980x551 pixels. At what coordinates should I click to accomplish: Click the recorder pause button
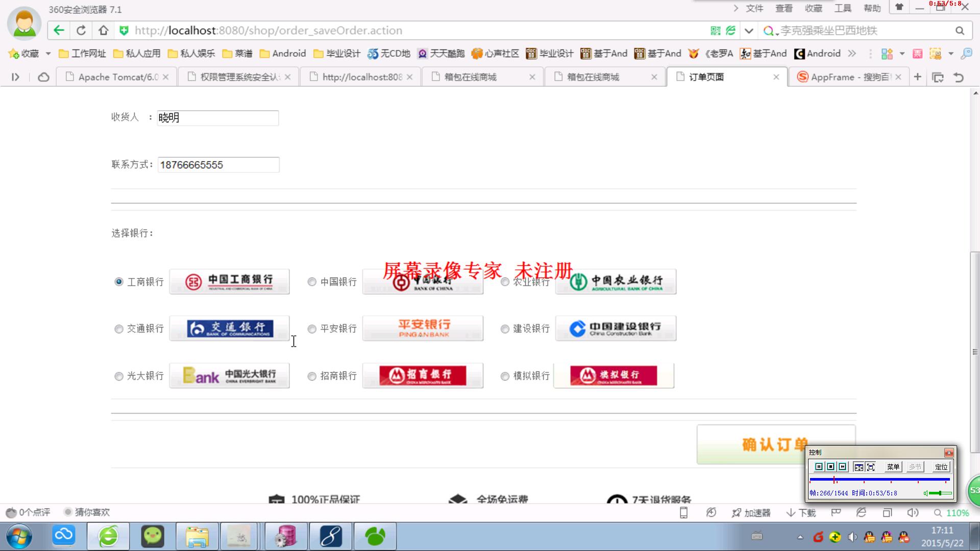[819, 467]
